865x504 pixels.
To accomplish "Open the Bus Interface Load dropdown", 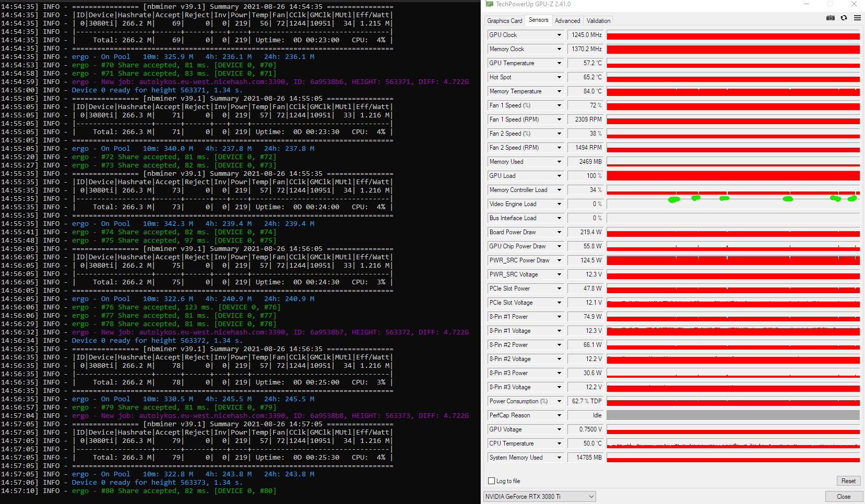I will (x=559, y=218).
